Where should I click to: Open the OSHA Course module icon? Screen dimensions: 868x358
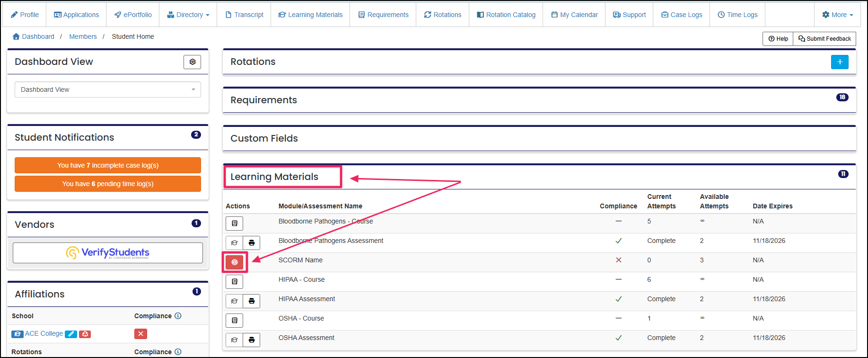(x=234, y=321)
